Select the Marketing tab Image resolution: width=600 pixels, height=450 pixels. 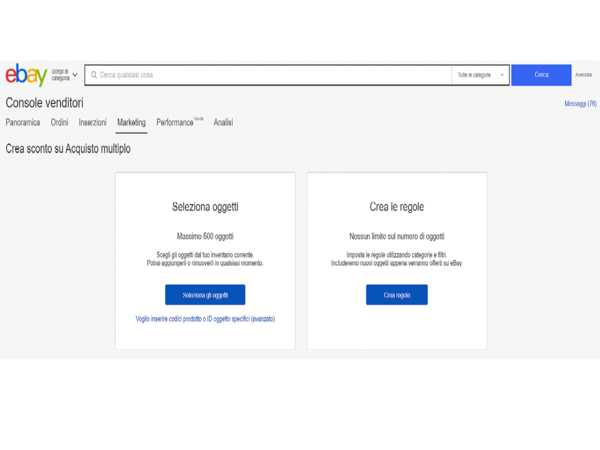pos(131,122)
